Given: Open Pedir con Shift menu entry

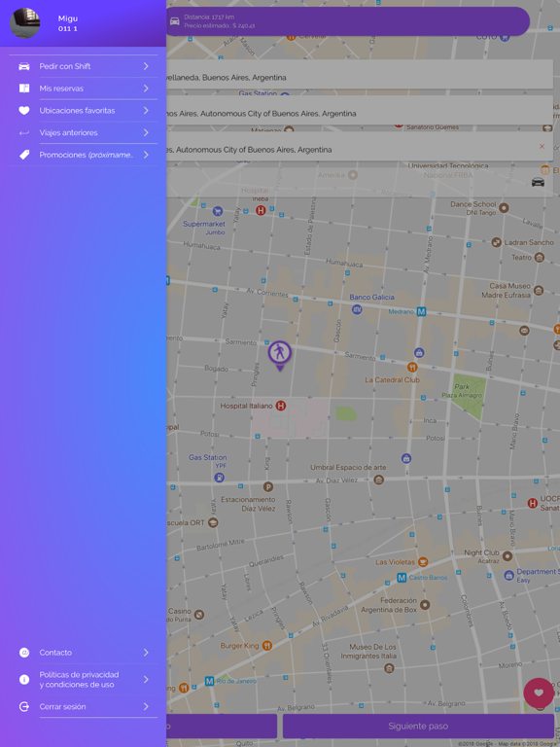Looking at the screenshot, I should point(83,66).
